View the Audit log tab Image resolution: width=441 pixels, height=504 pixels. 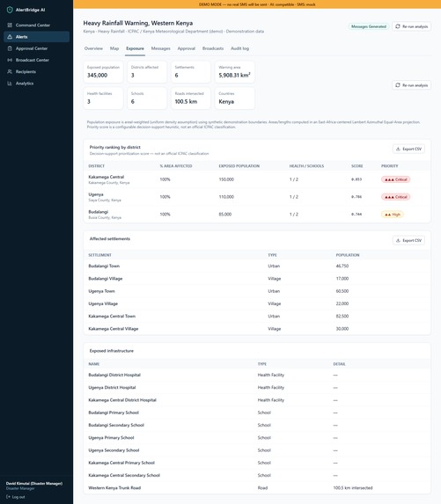(240, 48)
